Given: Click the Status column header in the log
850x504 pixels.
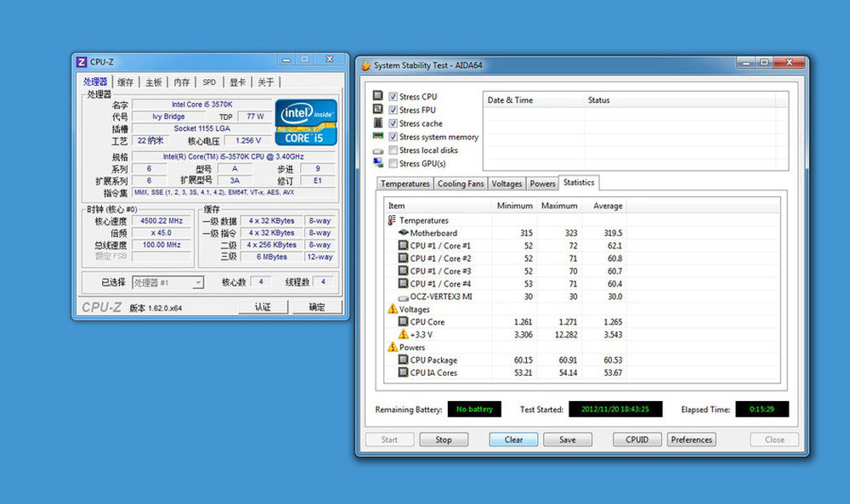Looking at the screenshot, I should pyautogui.click(x=680, y=100).
